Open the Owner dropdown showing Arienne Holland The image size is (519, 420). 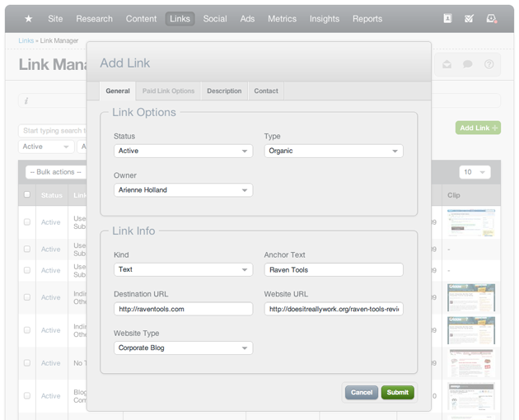[x=184, y=190]
